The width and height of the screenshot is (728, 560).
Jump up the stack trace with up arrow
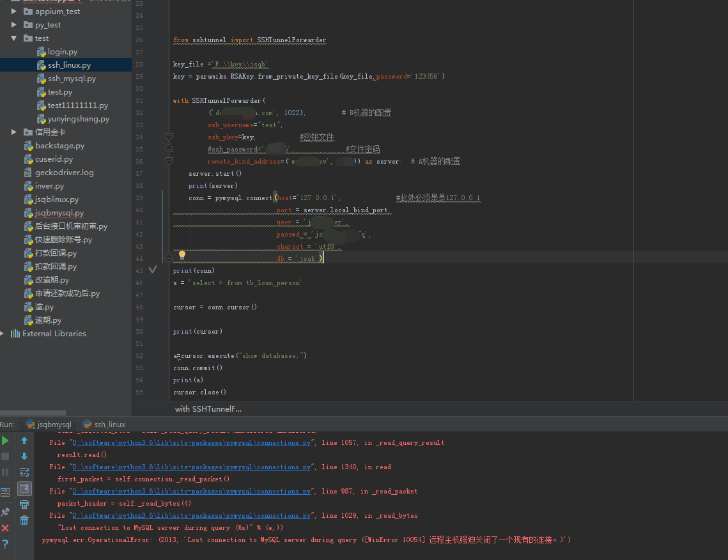click(24, 440)
